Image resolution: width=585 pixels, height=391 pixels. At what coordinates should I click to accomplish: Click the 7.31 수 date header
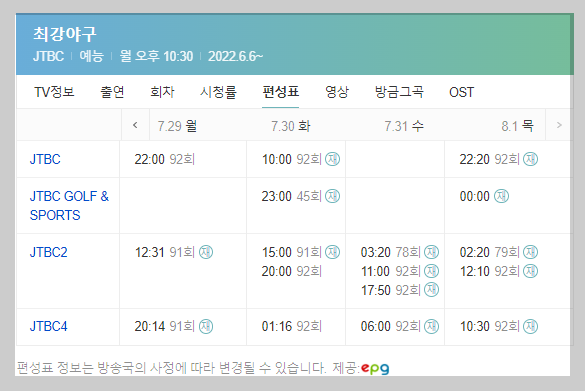tap(404, 126)
